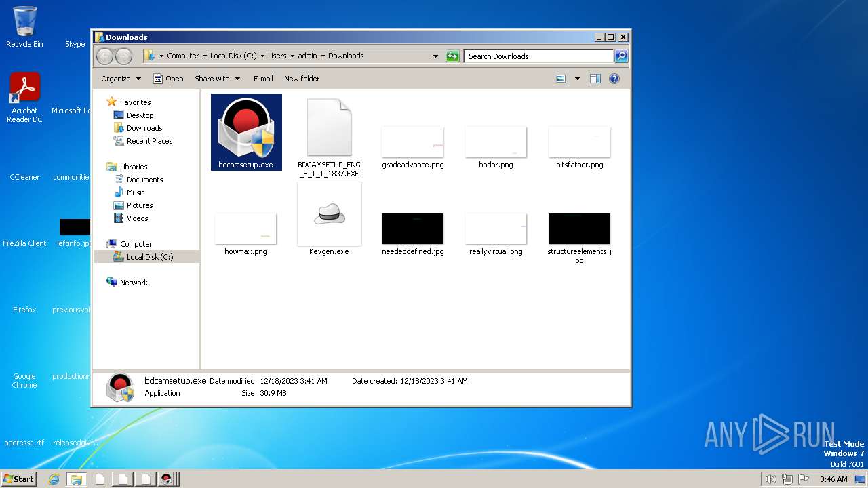Viewport: 868px width, 488px height.
Task: Click Windows Explorer taskbar icon
Action: coord(76,479)
